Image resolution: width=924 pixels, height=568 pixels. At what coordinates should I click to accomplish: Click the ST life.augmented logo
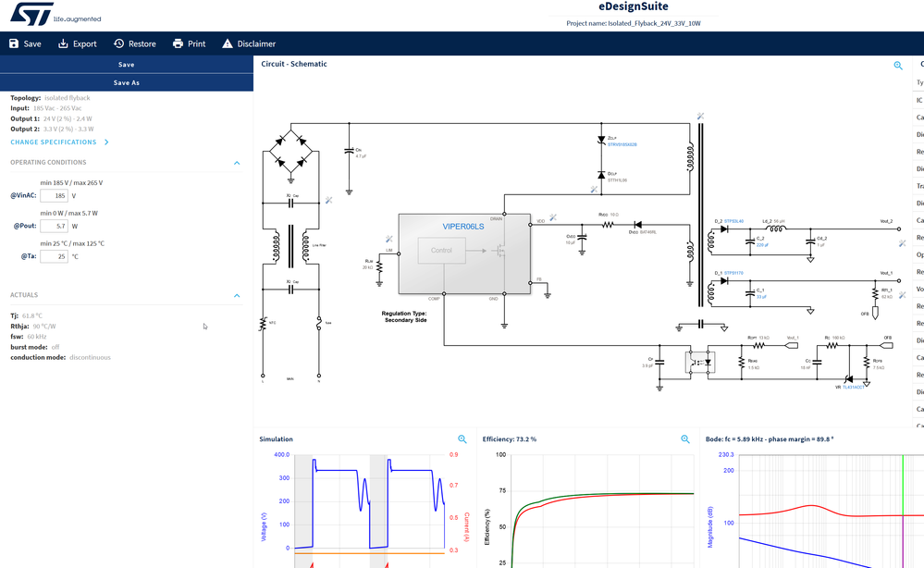point(55,14)
